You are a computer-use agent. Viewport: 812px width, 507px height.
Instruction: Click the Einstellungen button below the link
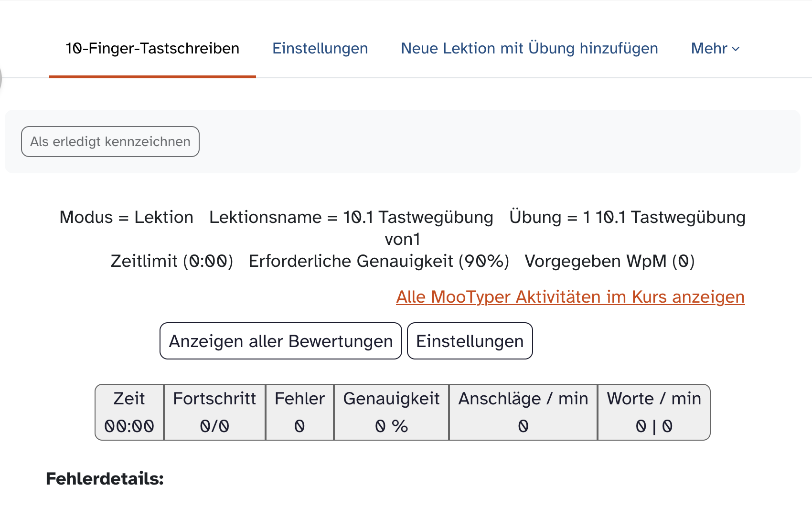tap(470, 341)
